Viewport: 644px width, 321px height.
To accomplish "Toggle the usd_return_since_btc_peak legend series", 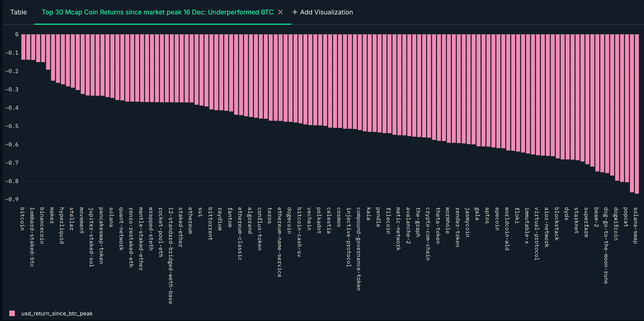I will click(x=57, y=314).
